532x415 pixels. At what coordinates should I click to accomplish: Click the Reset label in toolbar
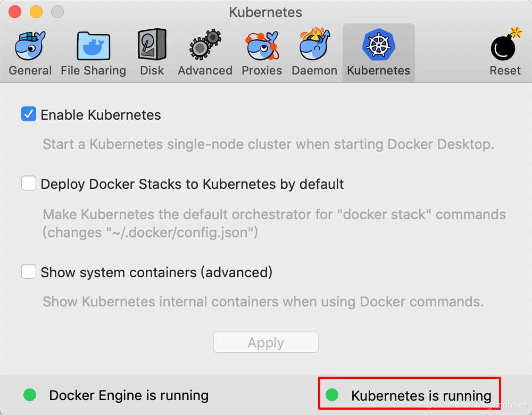[x=505, y=71]
